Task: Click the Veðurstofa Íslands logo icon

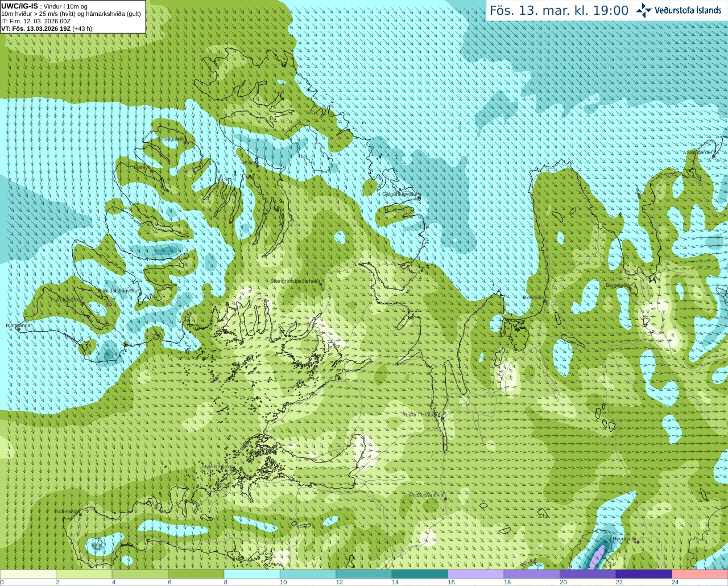Action: pos(644,10)
